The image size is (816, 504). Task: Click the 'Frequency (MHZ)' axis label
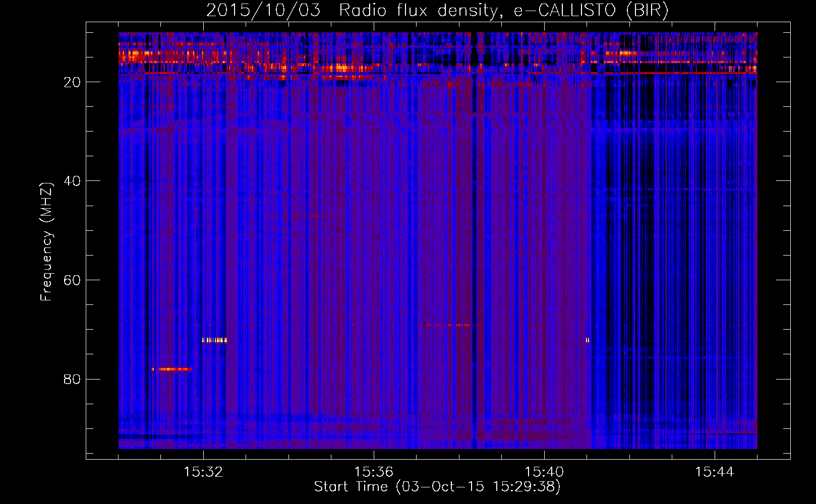tap(46, 242)
